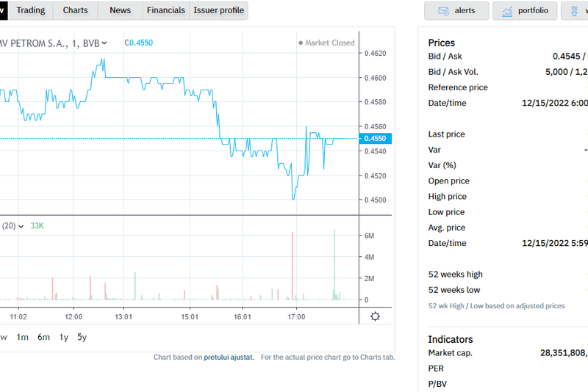Choose the 1y chart range
588x392 pixels.
click(x=64, y=337)
